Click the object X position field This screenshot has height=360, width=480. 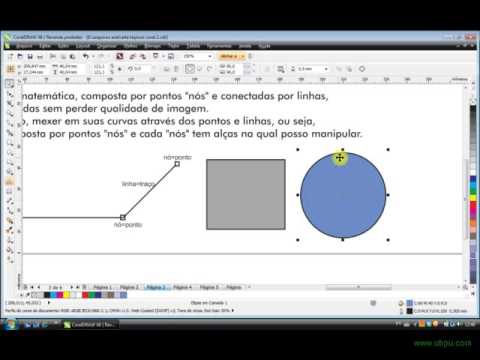click(33, 66)
